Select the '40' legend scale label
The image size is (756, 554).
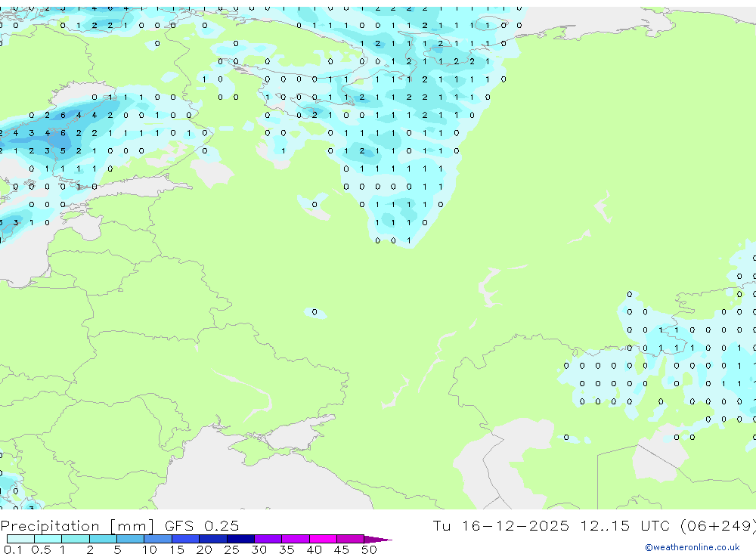pyautogui.click(x=314, y=549)
